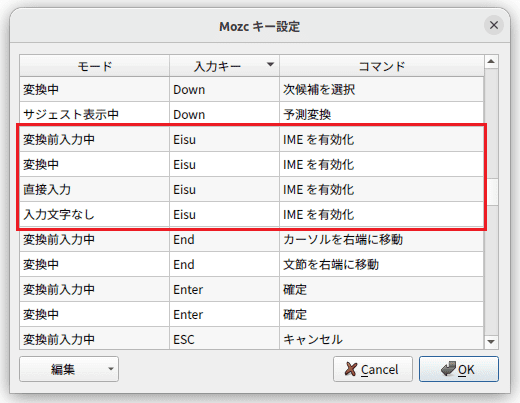Select 直接入力 mode cell
Screen dimensions: 520x403
pyautogui.click(x=94, y=189)
